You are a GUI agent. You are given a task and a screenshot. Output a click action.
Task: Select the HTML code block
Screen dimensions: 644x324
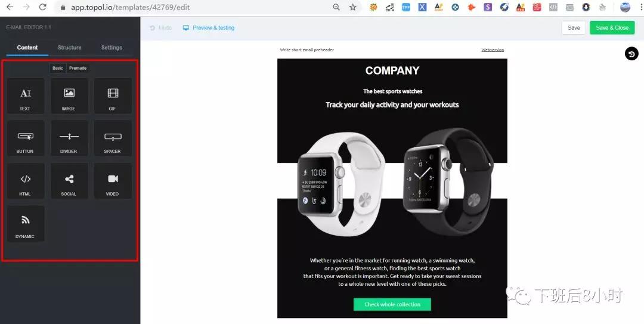(26, 181)
